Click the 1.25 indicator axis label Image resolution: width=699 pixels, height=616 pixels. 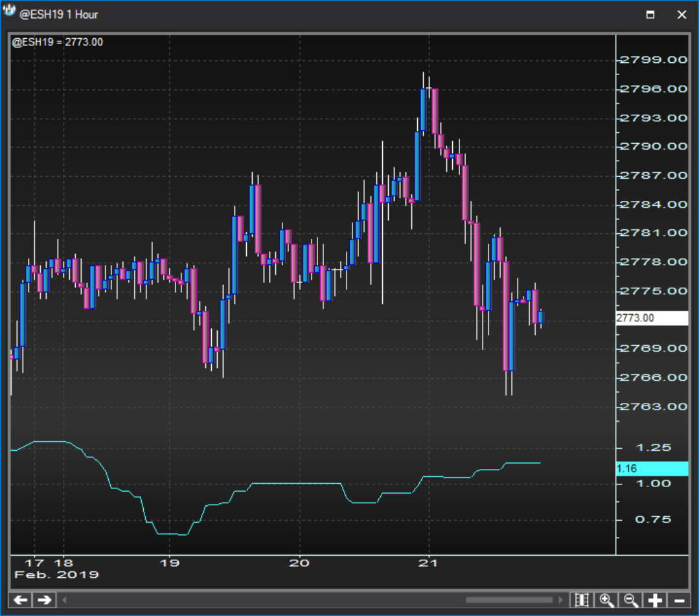coord(654,448)
